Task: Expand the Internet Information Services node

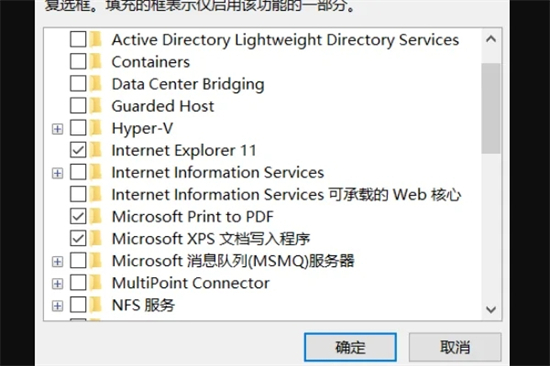Action: 58,173
